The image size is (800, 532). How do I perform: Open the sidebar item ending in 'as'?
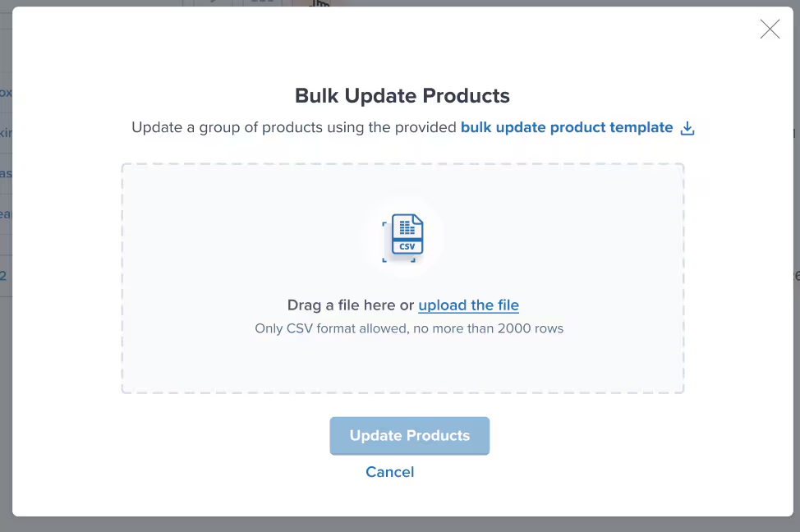(4, 173)
